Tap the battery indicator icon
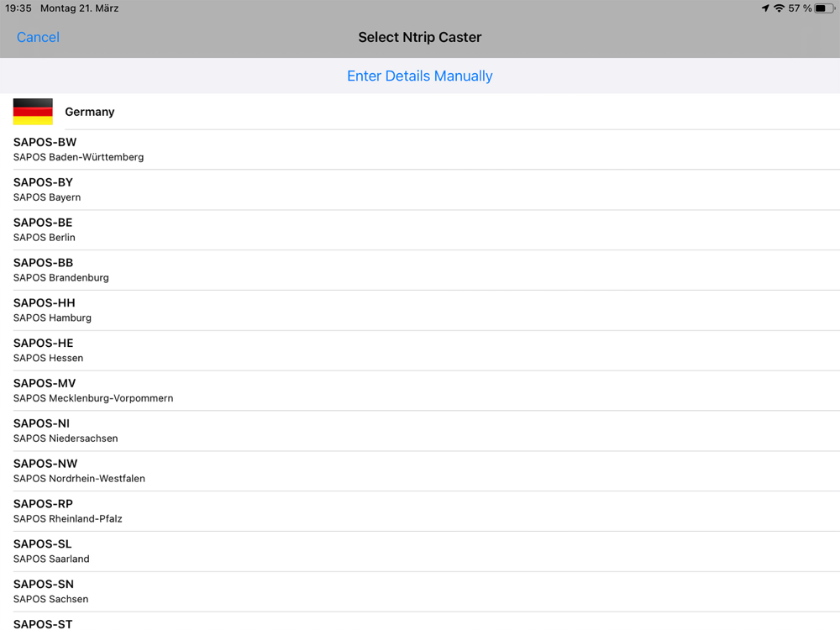 (825, 8)
